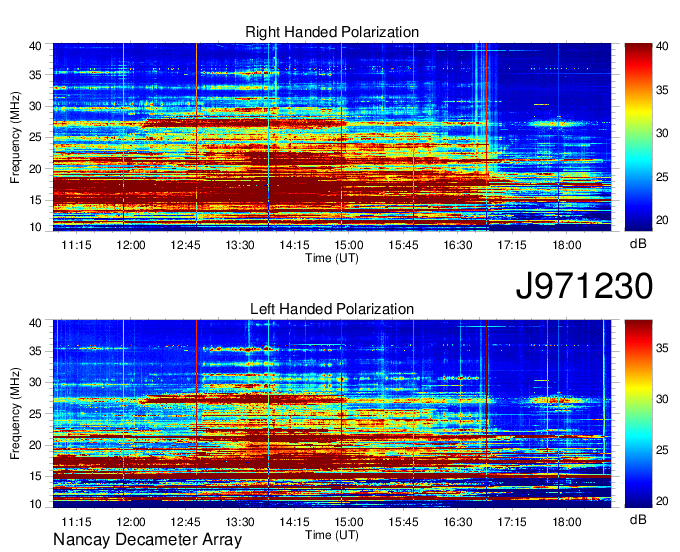Image resolution: width=680 pixels, height=552 pixels.
Task: Pick 18:00 time tick on Left Handed plot
Action: click(567, 522)
